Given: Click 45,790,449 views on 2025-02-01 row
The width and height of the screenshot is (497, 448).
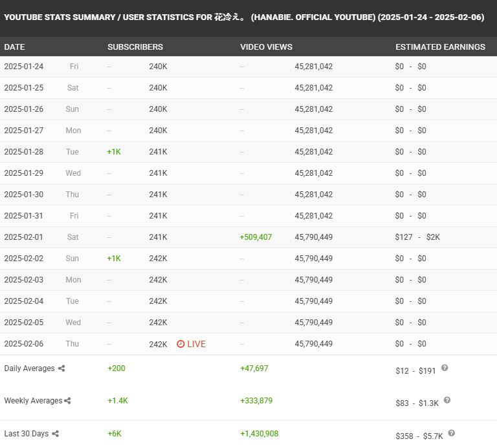Looking at the screenshot, I should pyautogui.click(x=314, y=237).
